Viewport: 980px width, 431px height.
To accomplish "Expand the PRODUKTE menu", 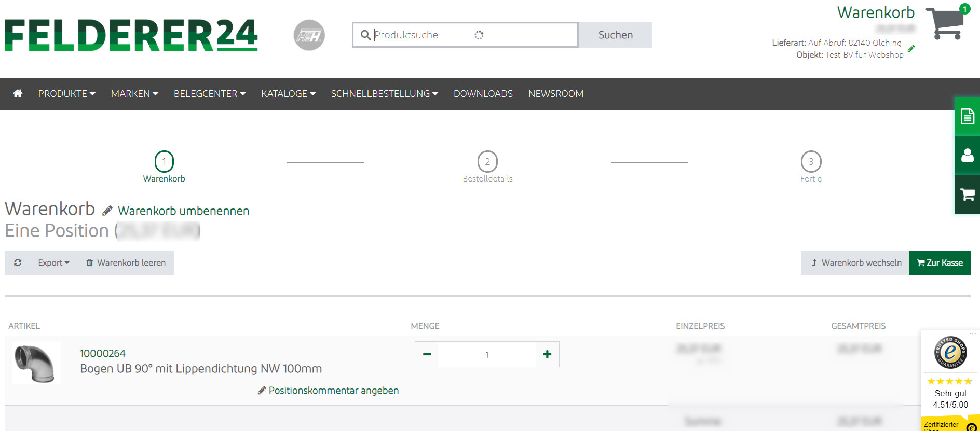I will tap(66, 94).
